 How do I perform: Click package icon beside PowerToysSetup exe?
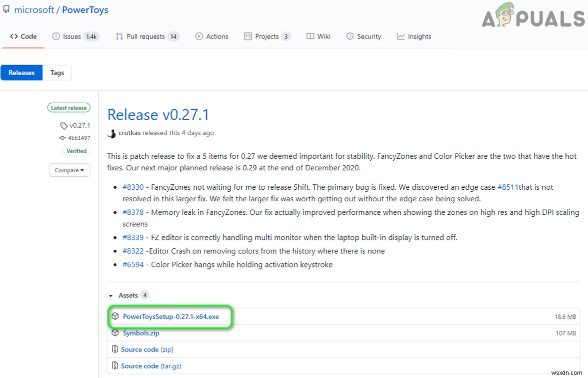coord(115,316)
